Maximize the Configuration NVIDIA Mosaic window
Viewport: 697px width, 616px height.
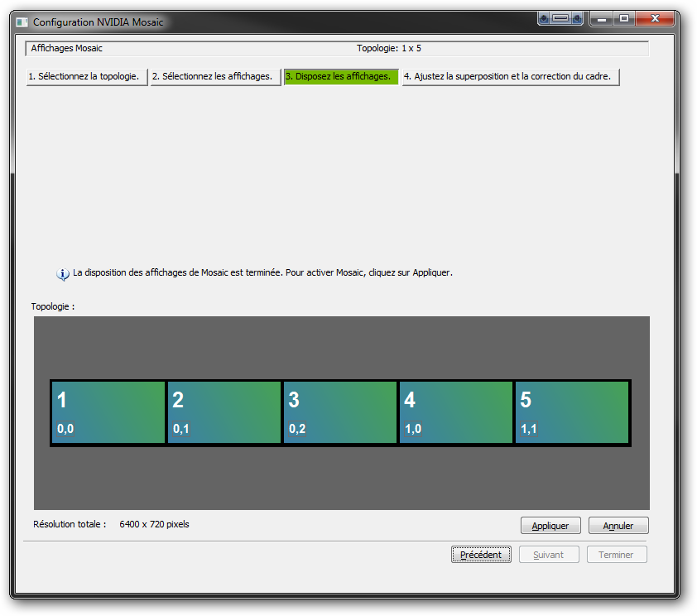(624, 18)
